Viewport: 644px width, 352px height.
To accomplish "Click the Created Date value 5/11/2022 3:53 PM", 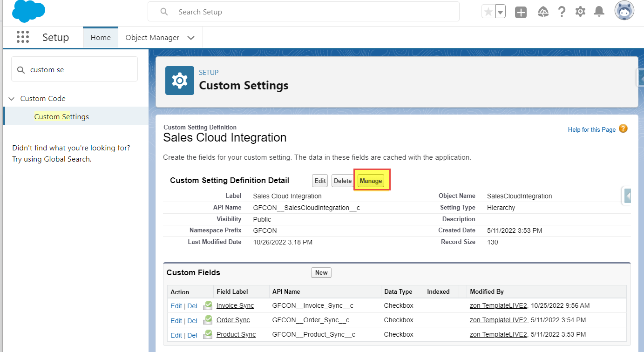I will pyautogui.click(x=515, y=230).
